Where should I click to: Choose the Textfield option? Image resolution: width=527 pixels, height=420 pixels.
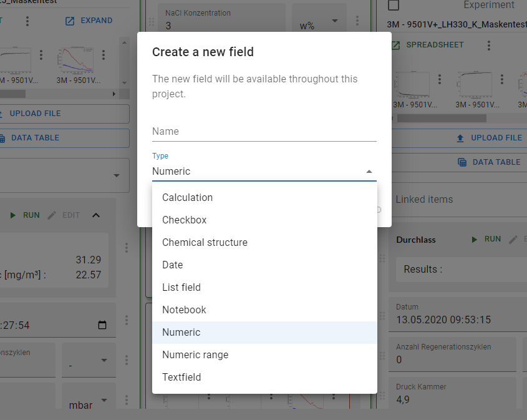pyautogui.click(x=181, y=377)
